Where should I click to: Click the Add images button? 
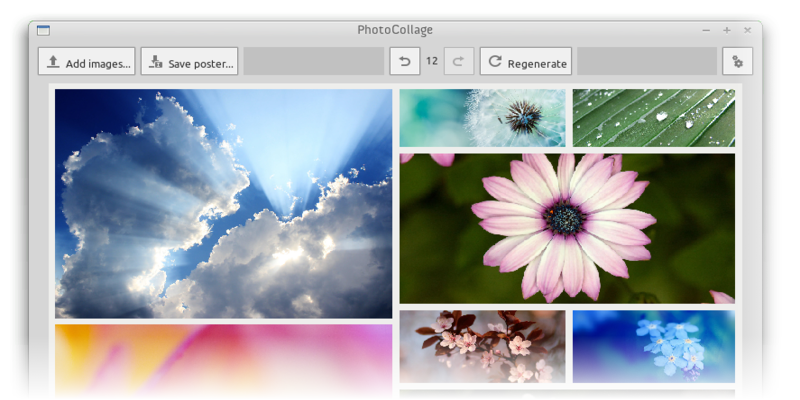coord(87,61)
